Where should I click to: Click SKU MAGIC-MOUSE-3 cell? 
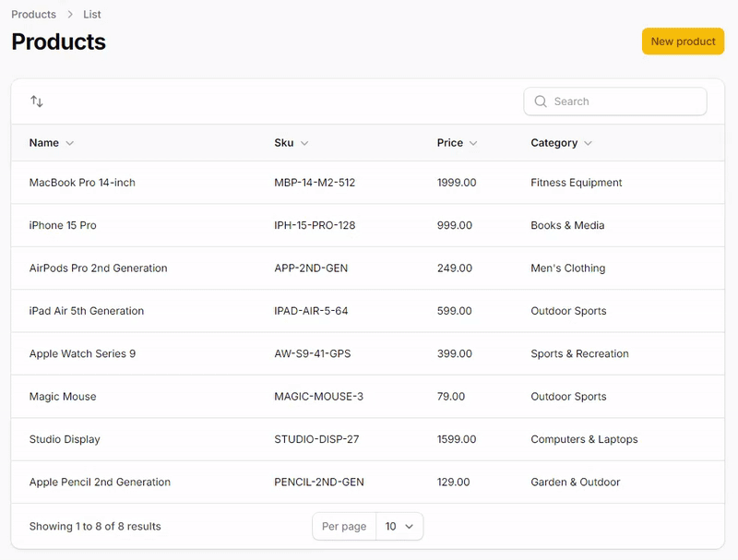318,397
